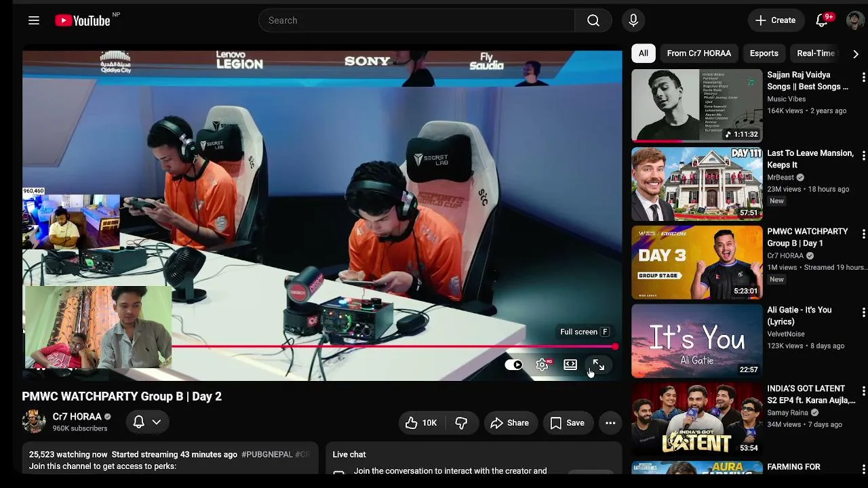868x488 pixels.
Task: Toggle the autoplay switch in the player
Action: coord(514,365)
